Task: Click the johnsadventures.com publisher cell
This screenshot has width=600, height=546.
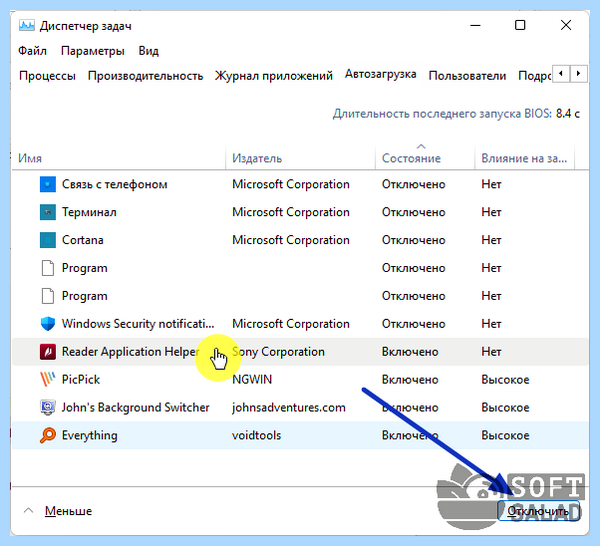Action: tap(289, 407)
